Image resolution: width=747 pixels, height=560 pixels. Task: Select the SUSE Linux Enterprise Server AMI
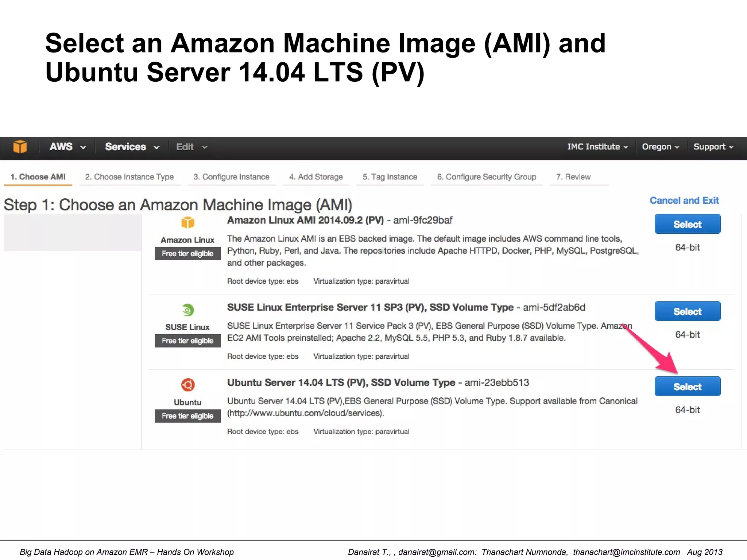tap(688, 311)
